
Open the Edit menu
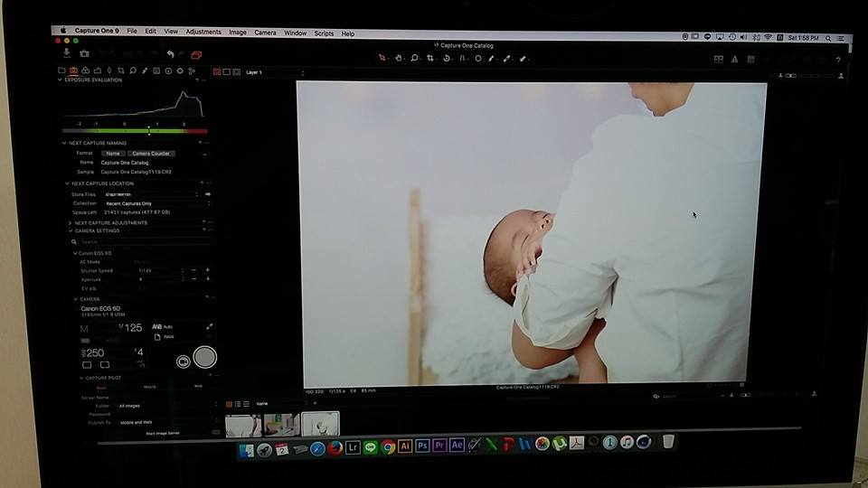tap(151, 32)
